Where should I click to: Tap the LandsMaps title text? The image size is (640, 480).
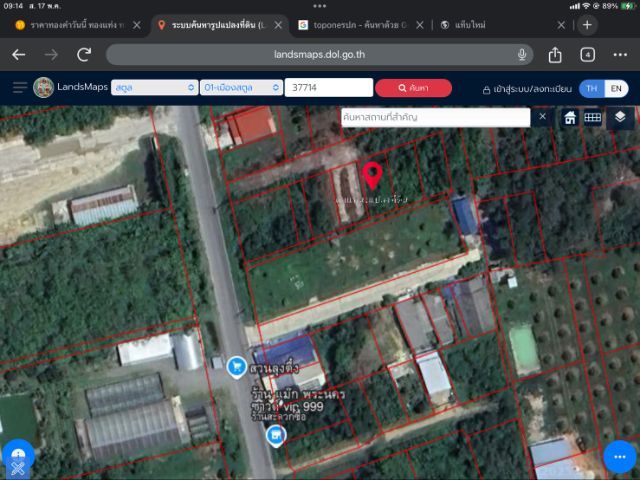pos(82,87)
